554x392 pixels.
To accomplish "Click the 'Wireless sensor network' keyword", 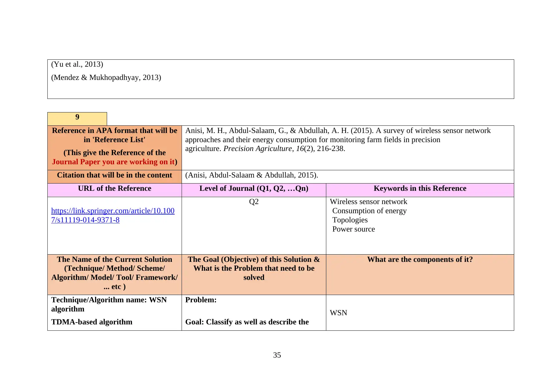I will tap(369, 202).
